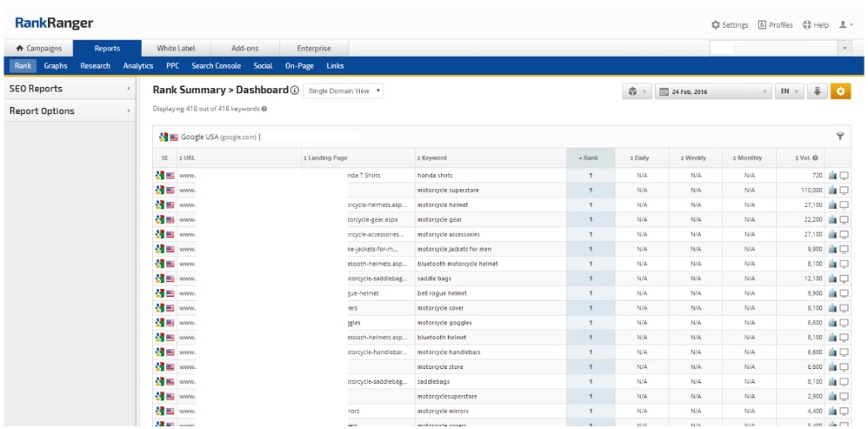868x429 pixels.
Task: Open the Enterprise tab
Action: [314, 48]
